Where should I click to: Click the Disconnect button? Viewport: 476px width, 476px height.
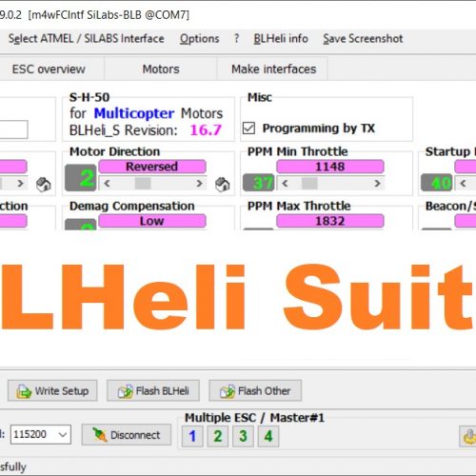127,435
